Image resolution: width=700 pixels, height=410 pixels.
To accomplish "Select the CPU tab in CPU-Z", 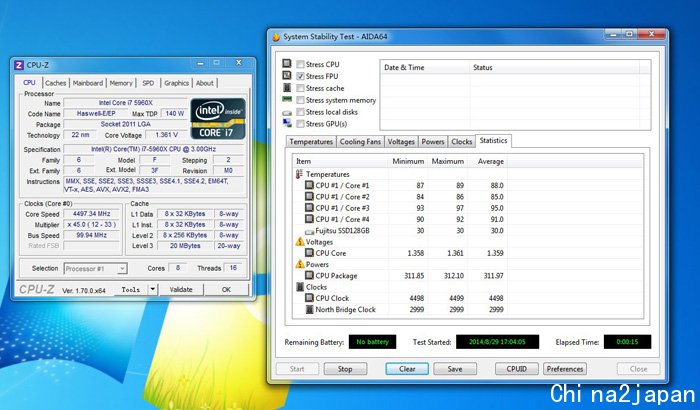I will [30, 83].
